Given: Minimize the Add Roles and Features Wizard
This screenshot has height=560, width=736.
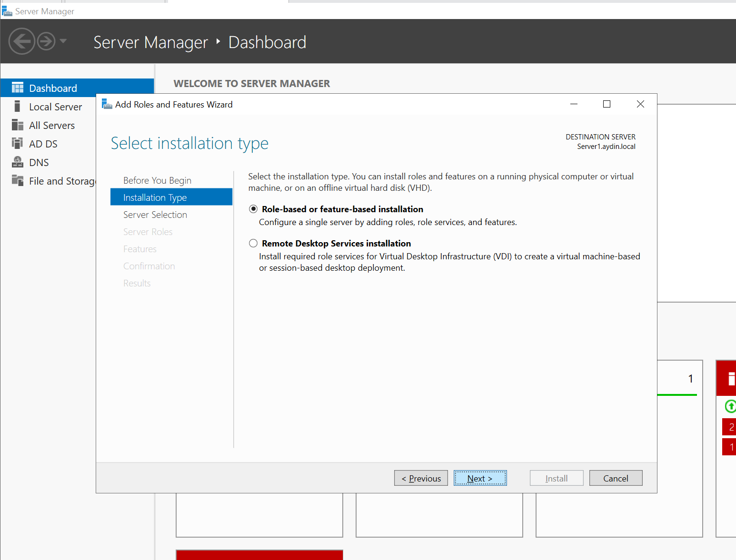Looking at the screenshot, I should click(x=574, y=104).
